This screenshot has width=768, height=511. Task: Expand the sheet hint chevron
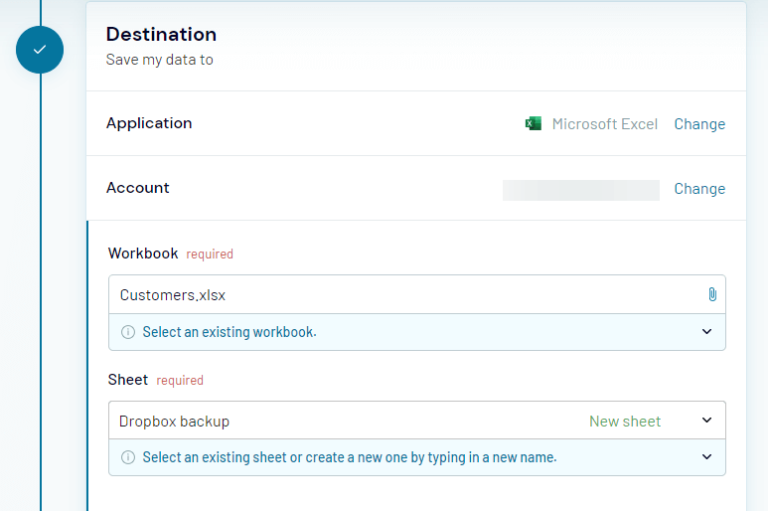coord(706,457)
